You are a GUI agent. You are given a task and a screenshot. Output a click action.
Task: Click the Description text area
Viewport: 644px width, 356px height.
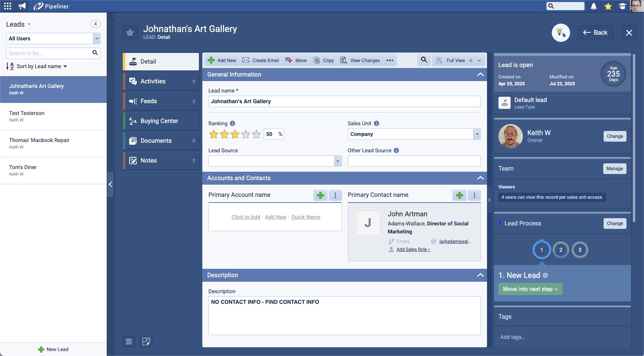(x=344, y=316)
